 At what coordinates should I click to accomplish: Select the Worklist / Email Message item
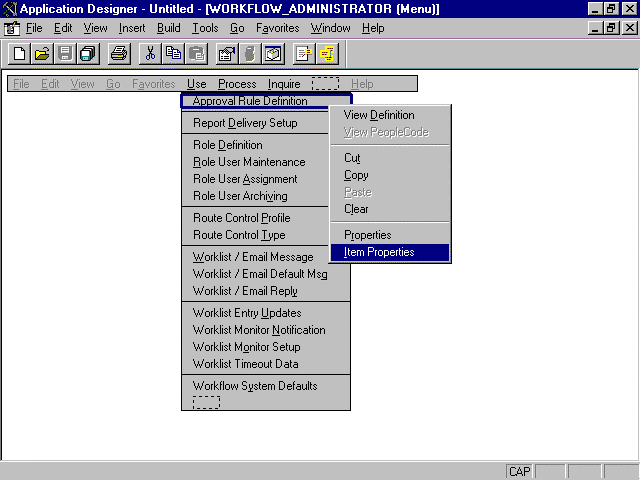tap(255, 257)
